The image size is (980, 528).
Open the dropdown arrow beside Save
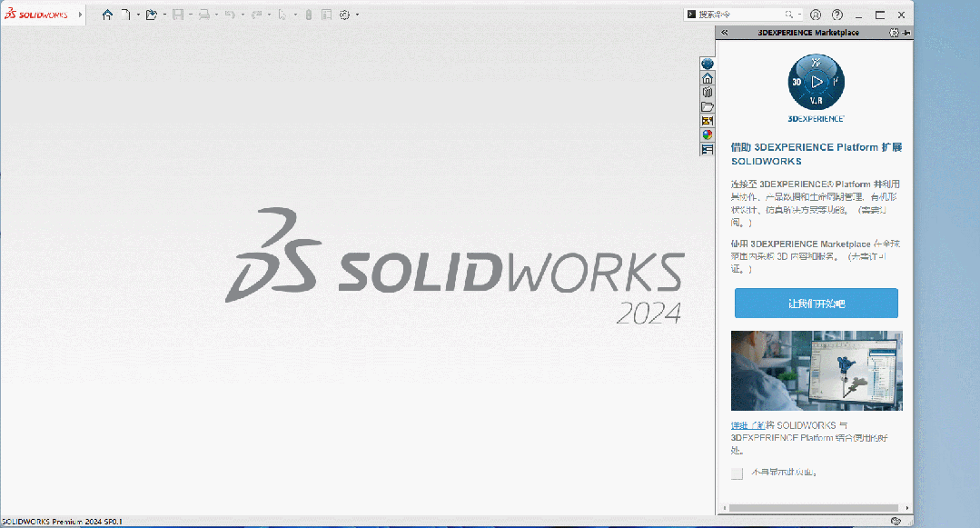click(191, 15)
